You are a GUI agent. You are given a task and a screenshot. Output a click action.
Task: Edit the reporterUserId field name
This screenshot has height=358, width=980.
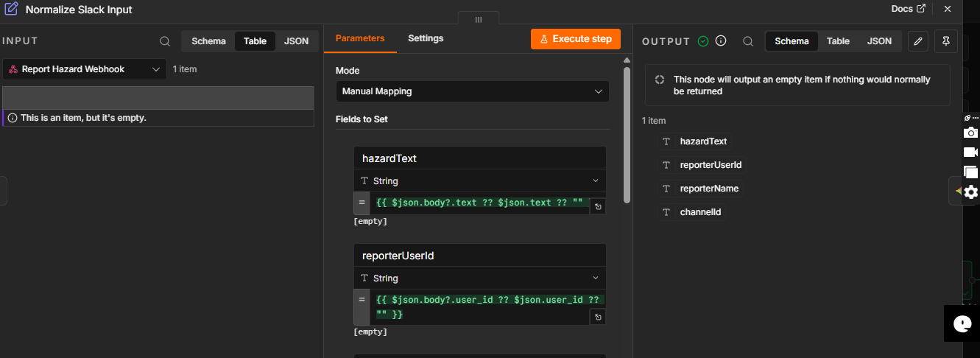click(x=479, y=256)
